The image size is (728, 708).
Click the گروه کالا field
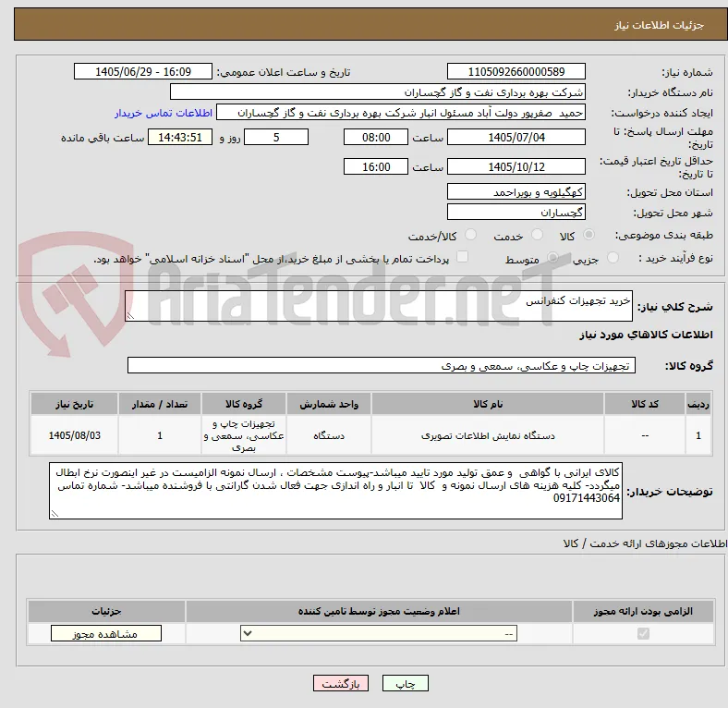pyautogui.click(x=382, y=366)
